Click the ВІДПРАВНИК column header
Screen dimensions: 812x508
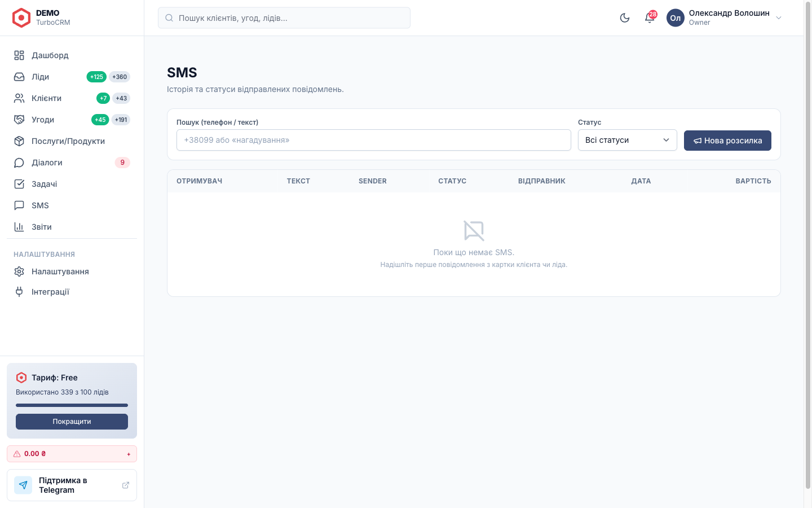click(542, 181)
